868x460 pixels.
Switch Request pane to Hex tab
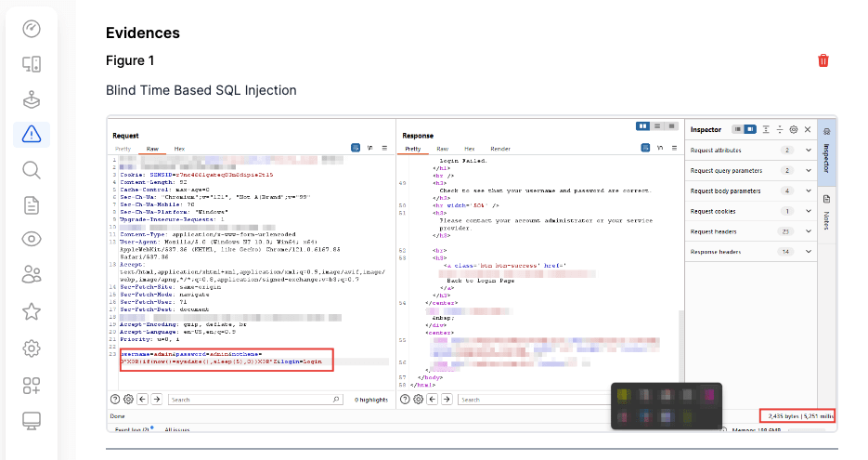pyautogui.click(x=179, y=149)
